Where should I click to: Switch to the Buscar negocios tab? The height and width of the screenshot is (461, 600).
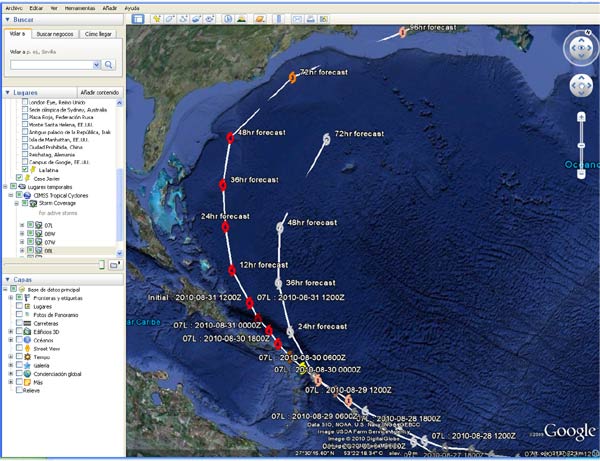(55, 34)
